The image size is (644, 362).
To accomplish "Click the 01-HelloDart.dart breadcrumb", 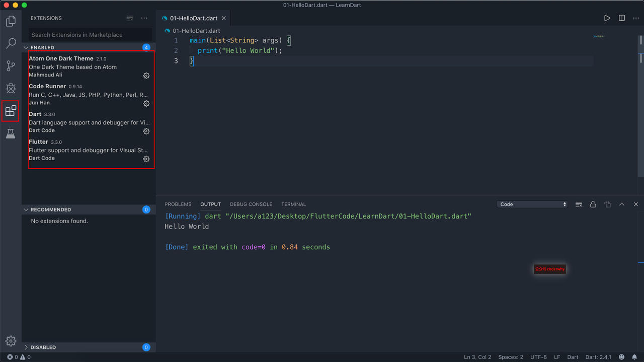I will coord(196,31).
